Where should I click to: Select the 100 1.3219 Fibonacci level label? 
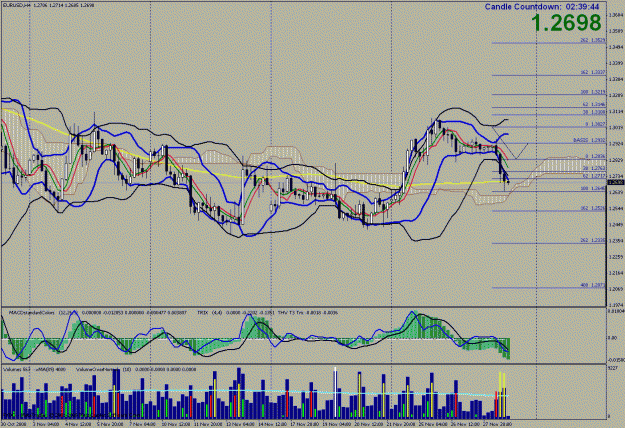click(x=593, y=92)
